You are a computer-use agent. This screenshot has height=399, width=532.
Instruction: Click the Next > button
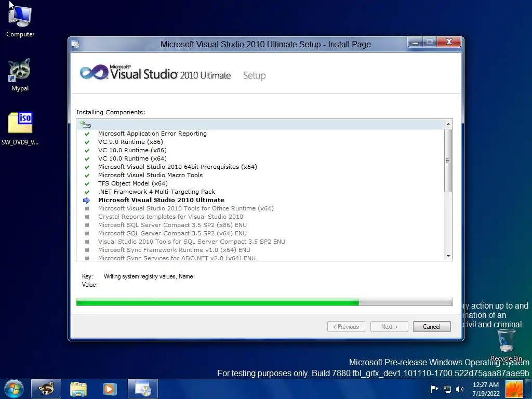pos(389,327)
